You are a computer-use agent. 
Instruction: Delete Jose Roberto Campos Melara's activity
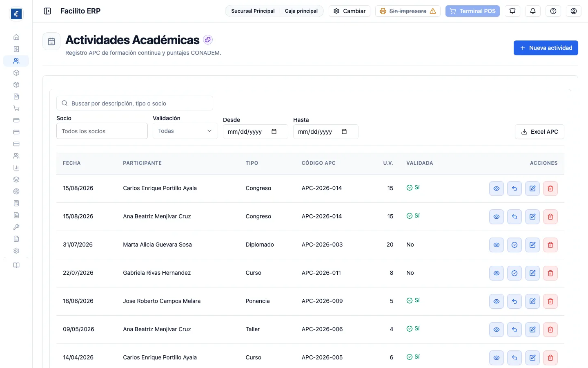click(x=550, y=301)
